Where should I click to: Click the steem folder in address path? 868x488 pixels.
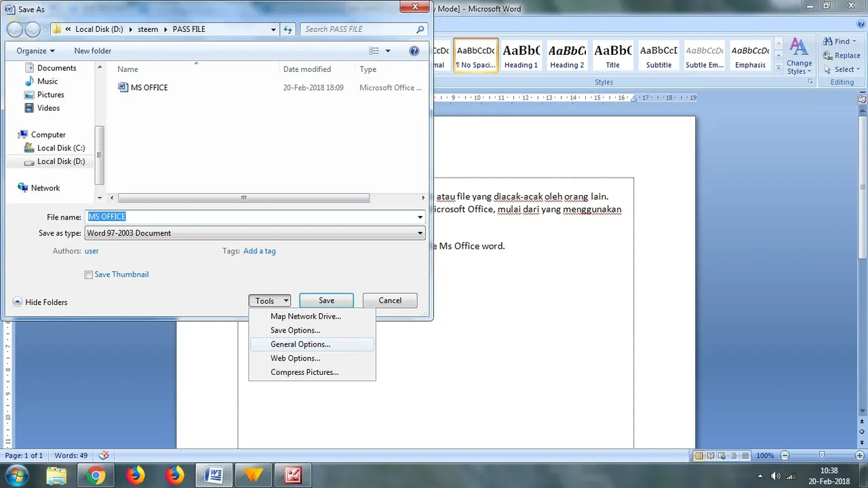coord(149,29)
